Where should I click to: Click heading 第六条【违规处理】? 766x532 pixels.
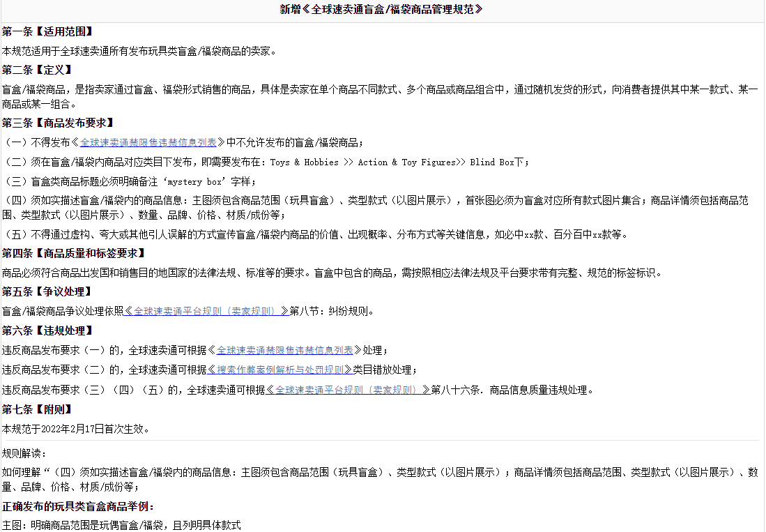pyautogui.click(x=47, y=330)
